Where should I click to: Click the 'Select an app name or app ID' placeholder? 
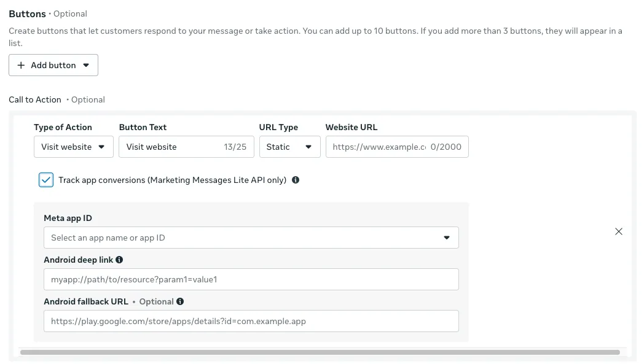click(x=108, y=238)
